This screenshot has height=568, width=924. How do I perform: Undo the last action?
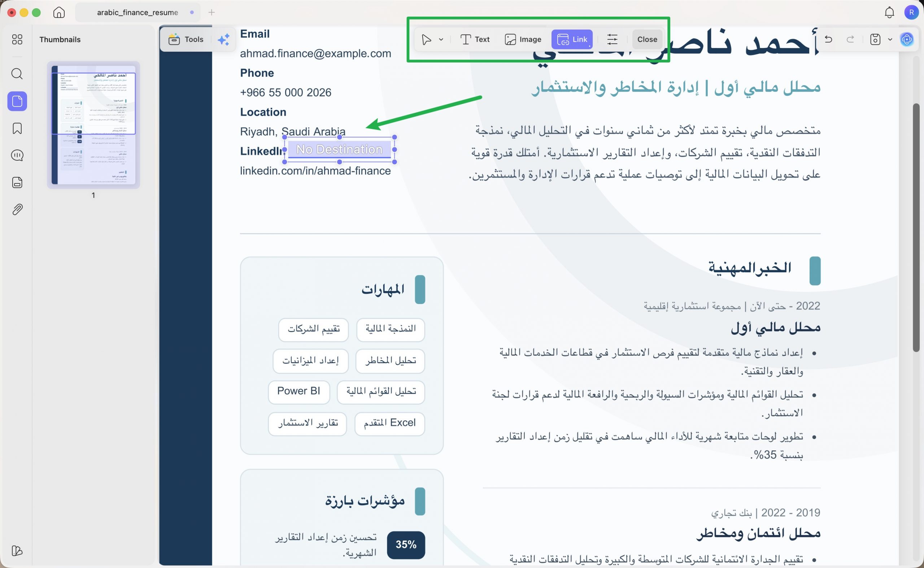click(828, 39)
